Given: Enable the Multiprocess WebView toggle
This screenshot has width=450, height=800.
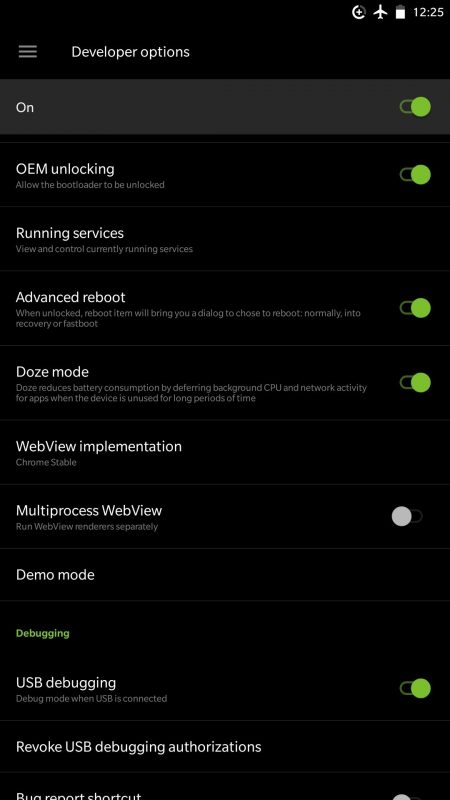Looking at the screenshot, I should click(x=407, y=516).
